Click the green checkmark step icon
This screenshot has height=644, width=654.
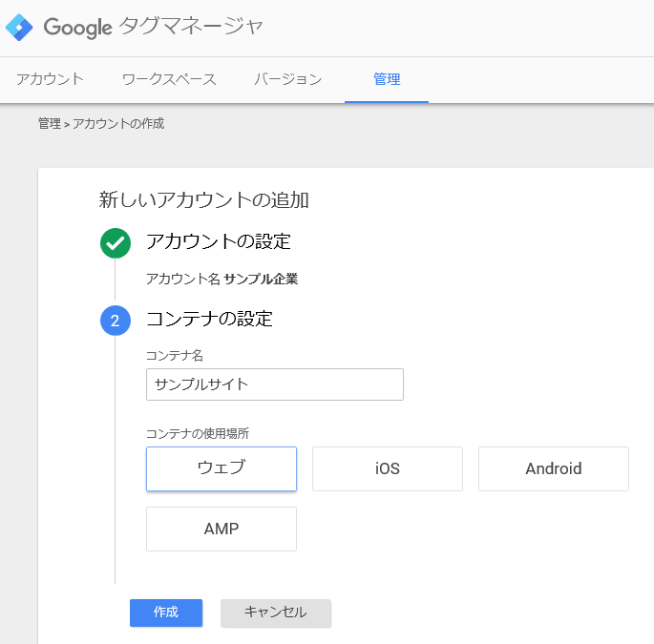[x=116, y=243]
